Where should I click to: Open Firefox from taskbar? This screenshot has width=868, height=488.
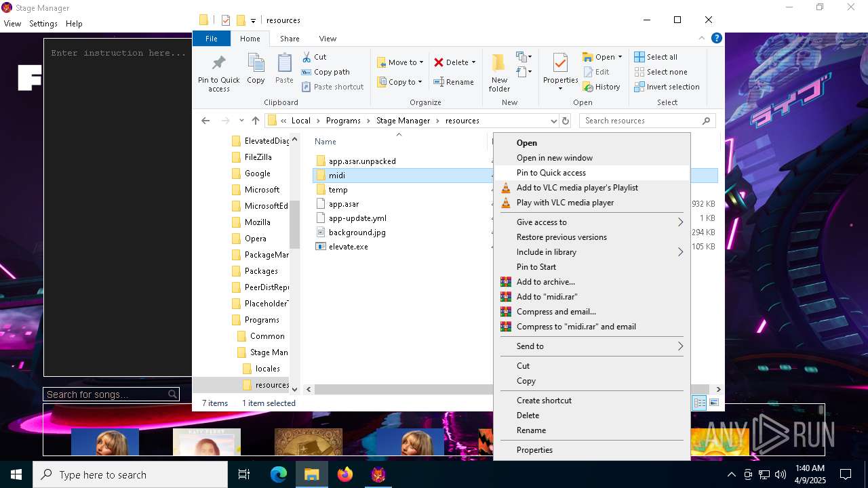tap(345, 474)
